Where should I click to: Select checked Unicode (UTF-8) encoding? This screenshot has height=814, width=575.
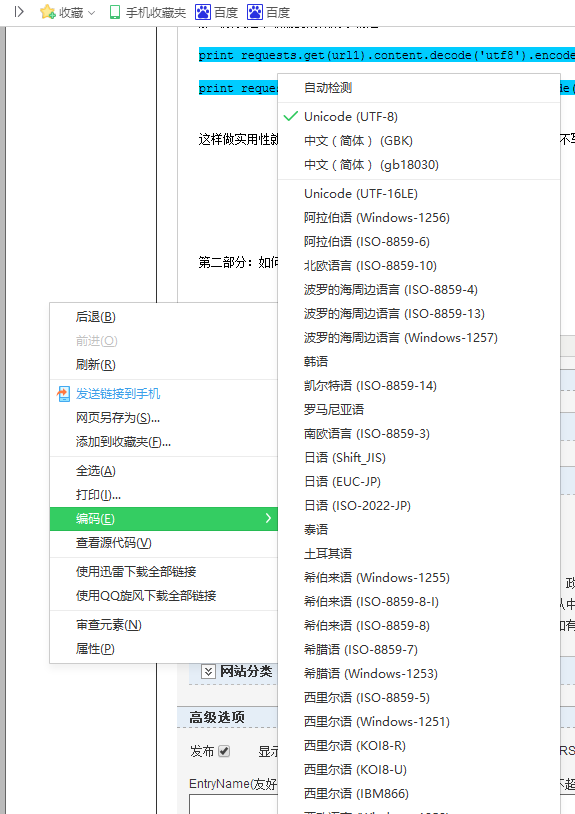pyautogui.click(x=419, y=117)
